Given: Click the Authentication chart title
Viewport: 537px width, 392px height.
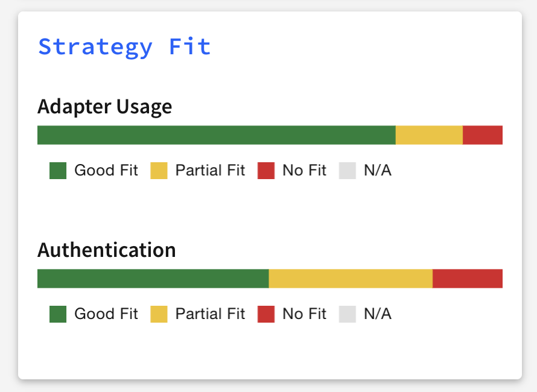Looking at the screenshot, I should [107, 250].
